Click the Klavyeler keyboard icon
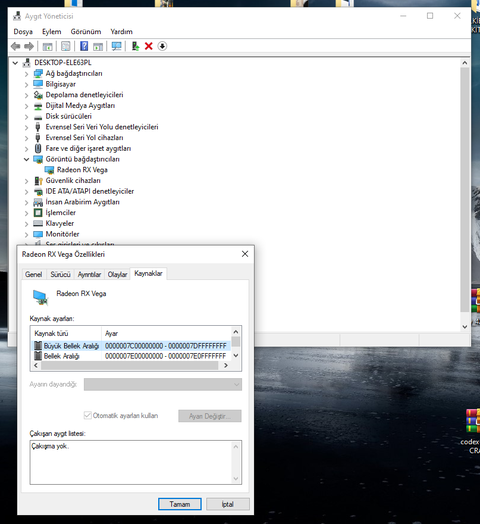The height and width of the screenshot is (524, 480). coord(38,223)
